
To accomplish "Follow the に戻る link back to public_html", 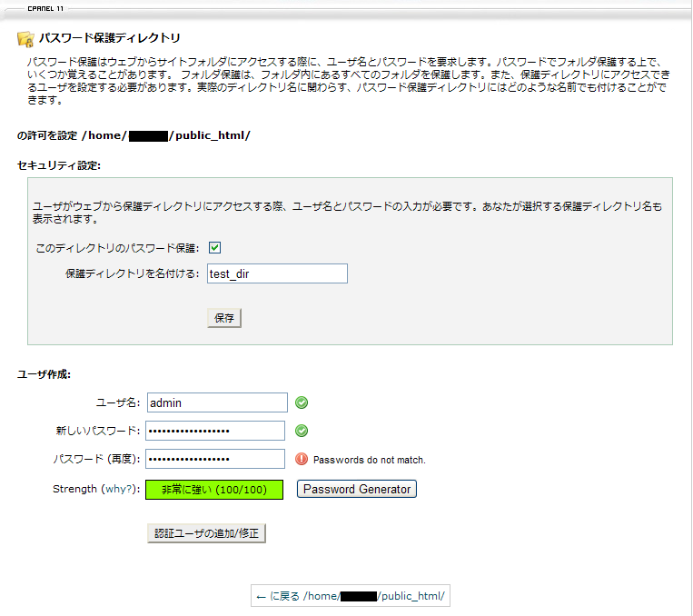I will [351, 596].
